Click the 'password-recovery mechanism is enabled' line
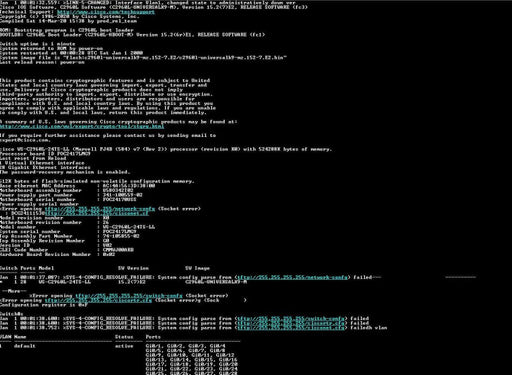This screenshot has height=375, width=512. pyautogui.click(x=65, y=172)
